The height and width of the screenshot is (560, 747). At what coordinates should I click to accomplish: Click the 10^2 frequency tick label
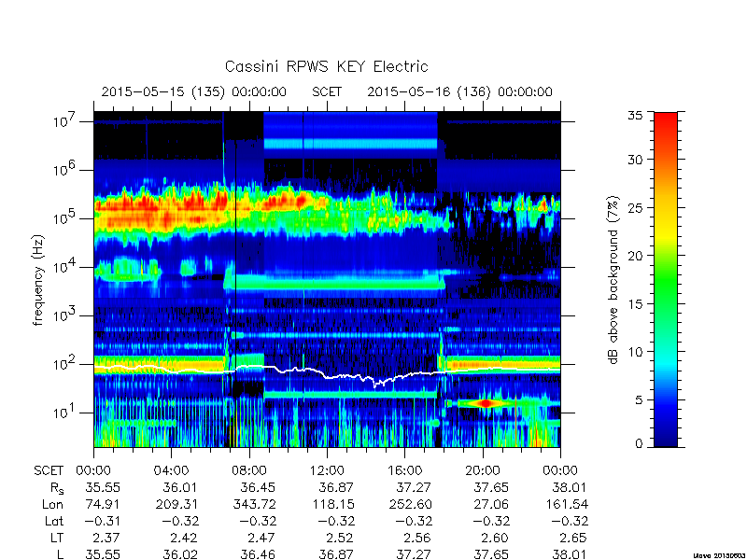[65, 363]
